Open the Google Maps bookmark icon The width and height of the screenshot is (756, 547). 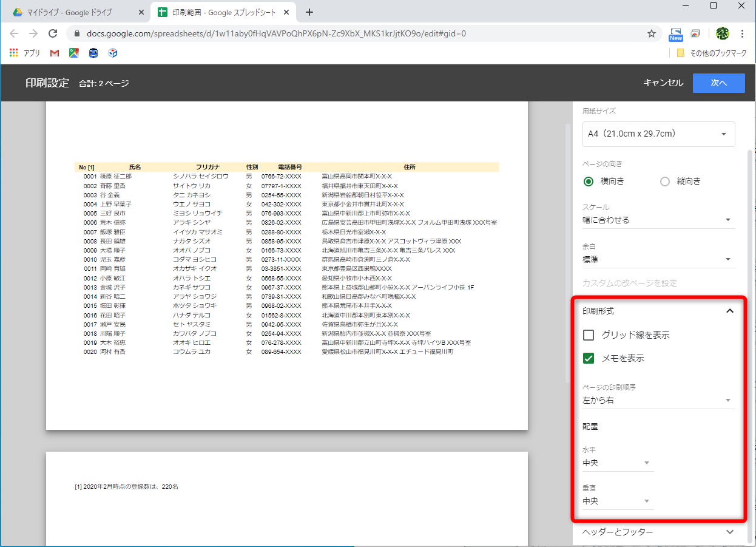coord(73,53)
